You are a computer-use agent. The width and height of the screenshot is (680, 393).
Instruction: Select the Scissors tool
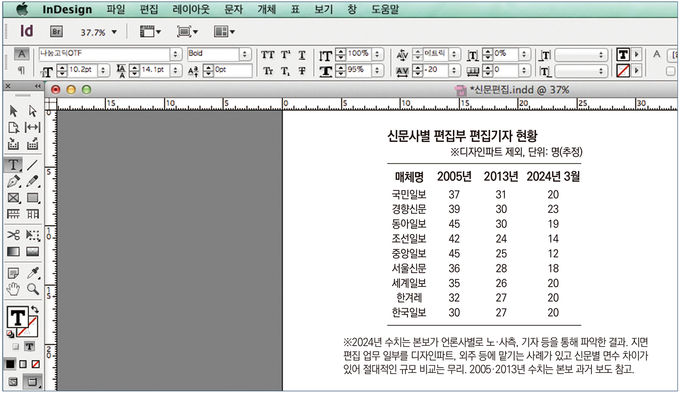[13, 235]
